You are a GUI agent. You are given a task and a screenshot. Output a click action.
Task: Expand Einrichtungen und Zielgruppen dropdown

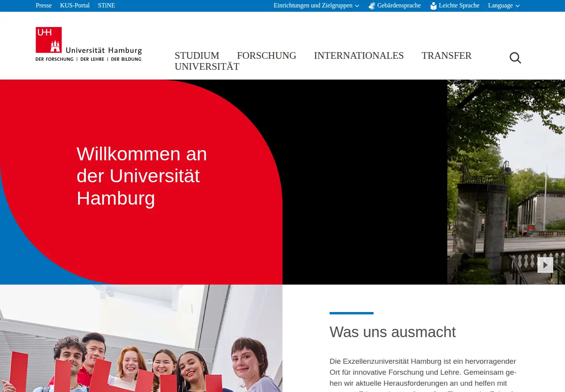[x=316, y=5]
